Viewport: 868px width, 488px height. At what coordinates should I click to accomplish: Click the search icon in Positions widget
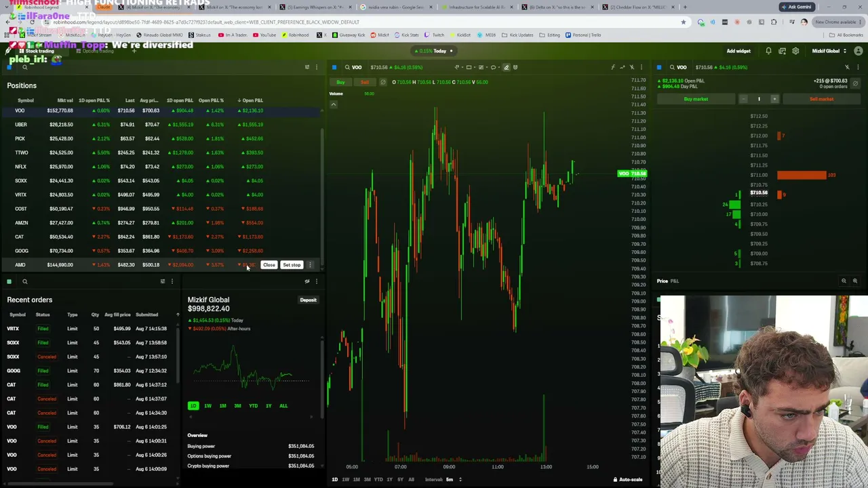[24, 67]
